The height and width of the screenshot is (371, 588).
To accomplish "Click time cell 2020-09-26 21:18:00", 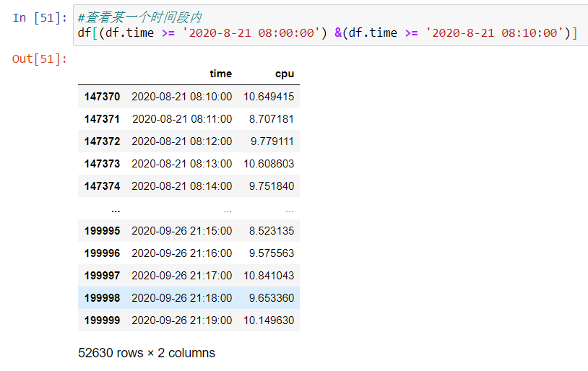I will click(x=182, y=298).
